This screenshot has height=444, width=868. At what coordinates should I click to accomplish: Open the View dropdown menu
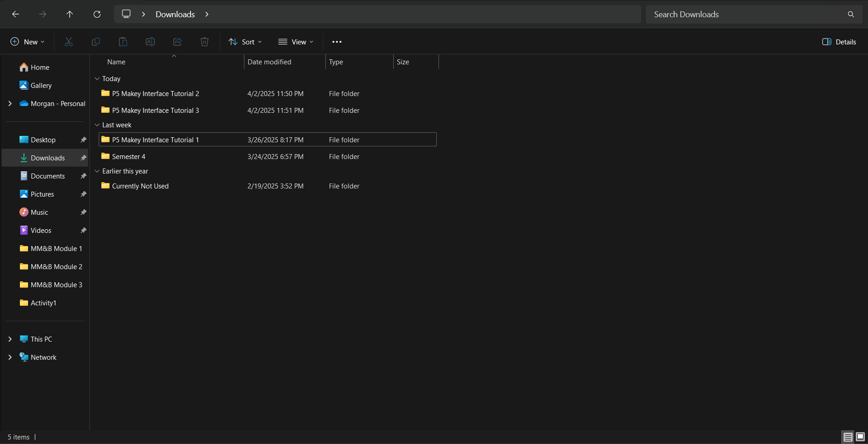296,42
